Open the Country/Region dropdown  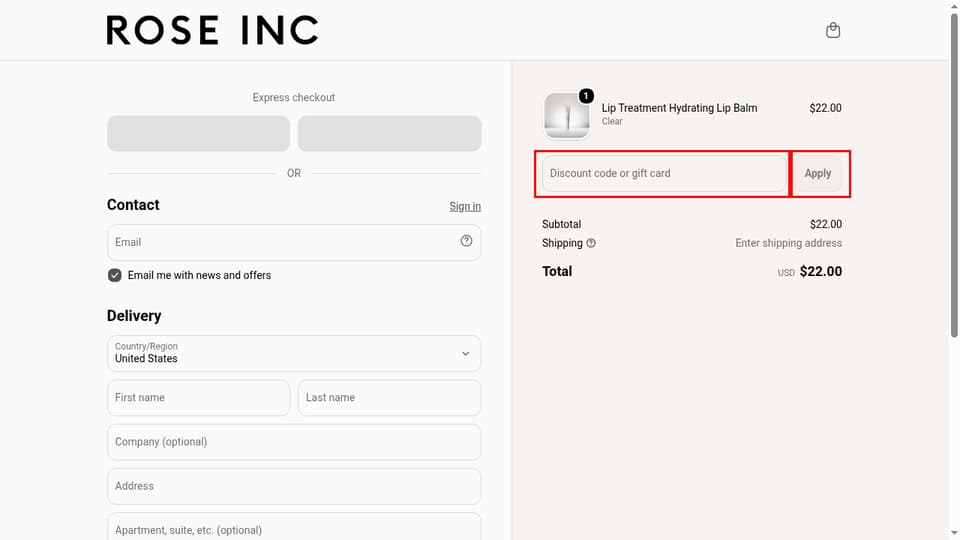(x=294, y=353)
